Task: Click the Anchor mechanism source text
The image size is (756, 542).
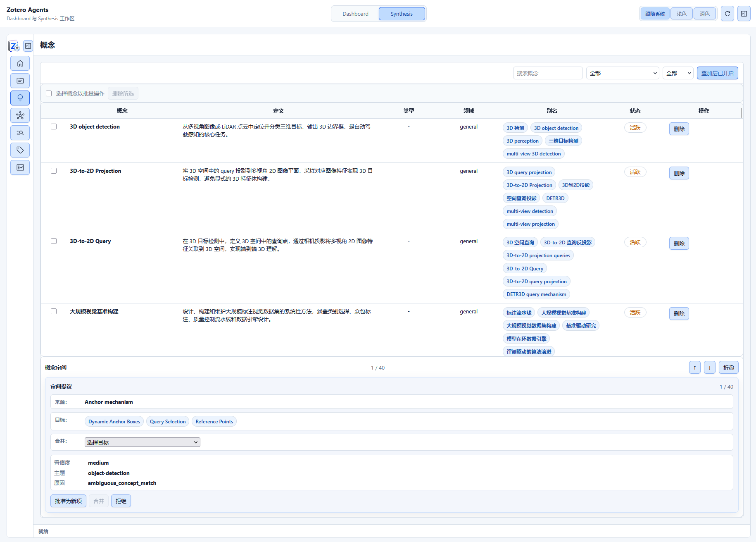Action: [109, 402]
